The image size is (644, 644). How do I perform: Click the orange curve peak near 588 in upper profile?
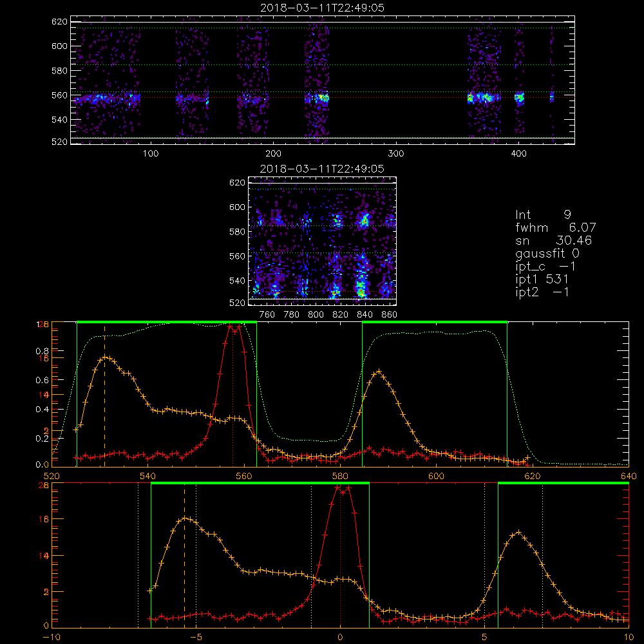click(x=379, y=372)
